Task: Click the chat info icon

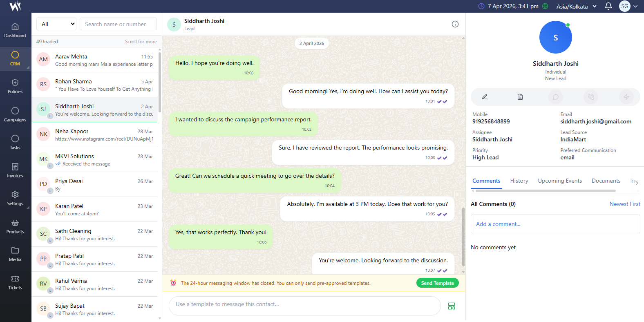Action: (x=455, y=24)
